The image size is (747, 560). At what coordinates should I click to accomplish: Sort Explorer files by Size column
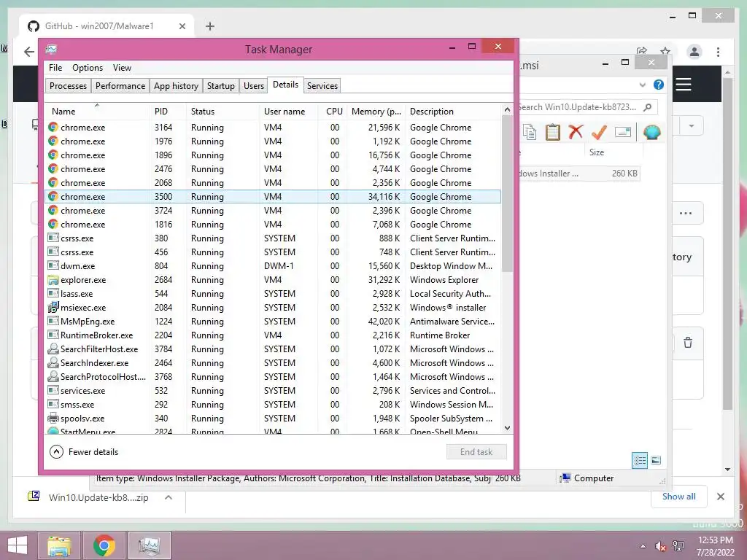(597, 152)
